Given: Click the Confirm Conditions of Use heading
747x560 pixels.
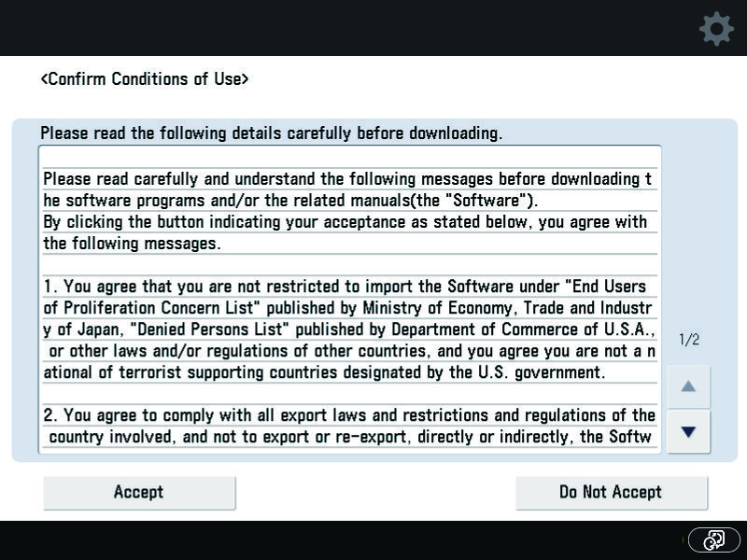Looking at the screenshot, I should [x=145, y=79].
